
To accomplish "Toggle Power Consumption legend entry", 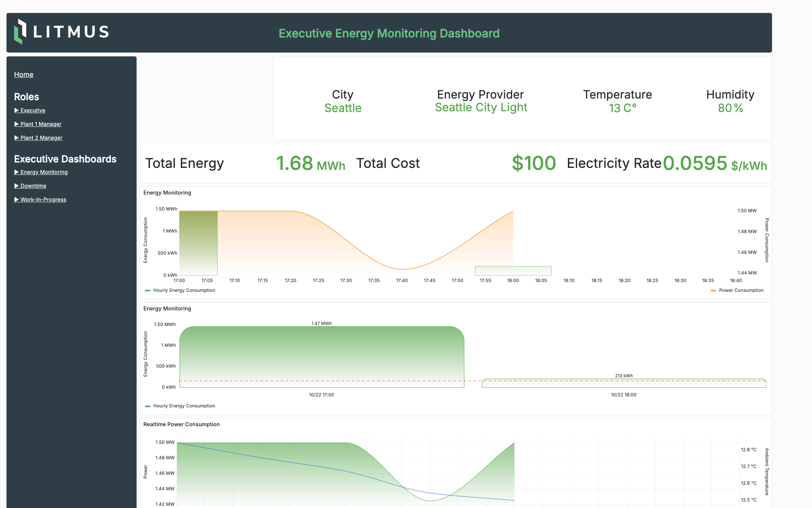I will [x=741, y=290].
